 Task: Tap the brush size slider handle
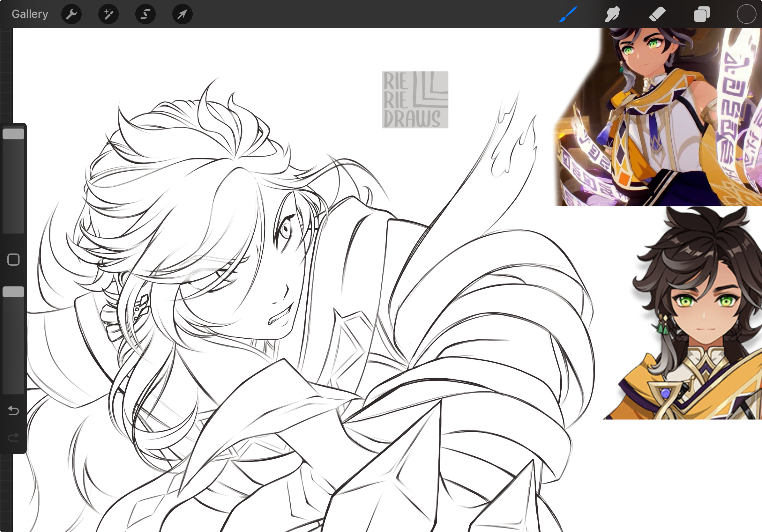(14, 134)
